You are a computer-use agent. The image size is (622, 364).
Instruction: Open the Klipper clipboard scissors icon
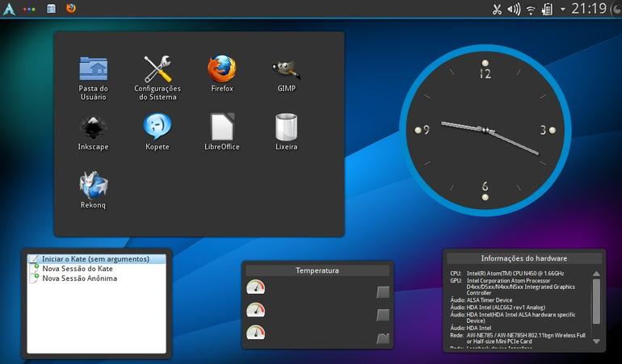(x=497, y=9)
